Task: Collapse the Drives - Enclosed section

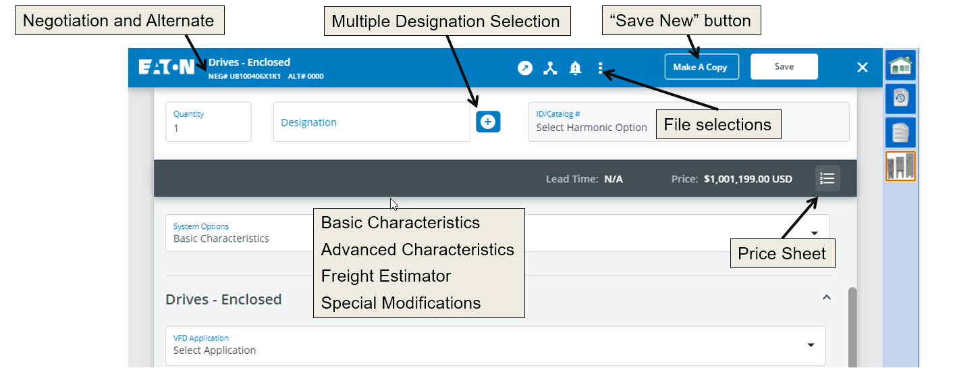Action: (x=826, y=298)
